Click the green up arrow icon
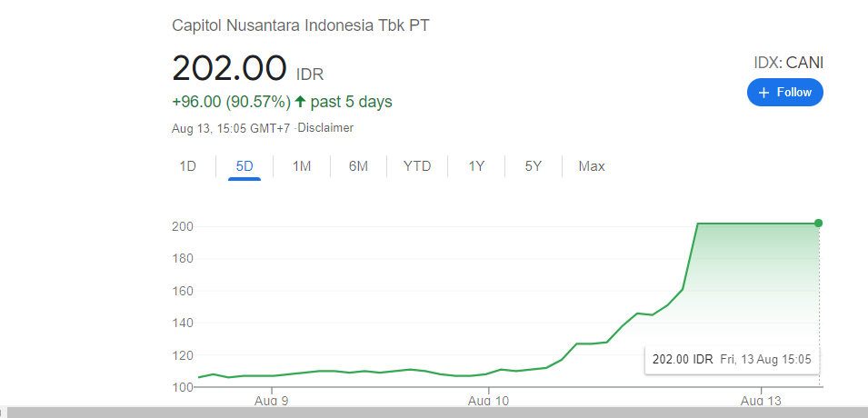 coord(300,101)
